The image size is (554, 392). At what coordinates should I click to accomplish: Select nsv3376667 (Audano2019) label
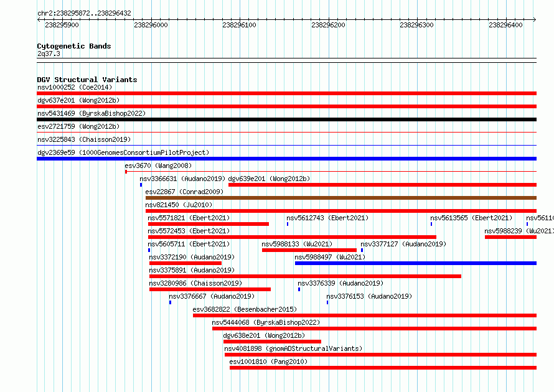click(x=212, y=296)
